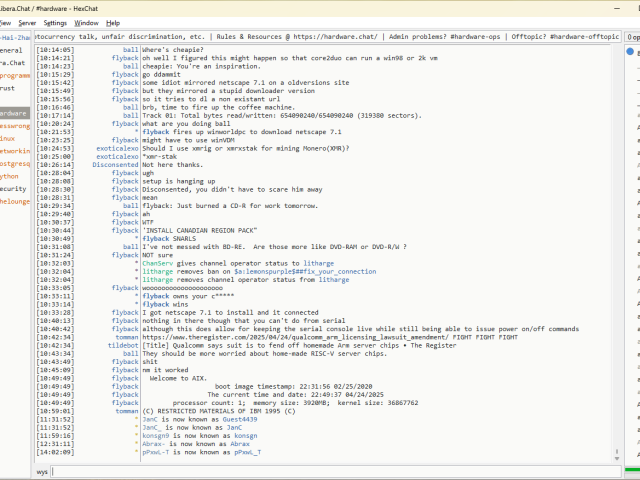Open the Window menu
Image resolution: width=640 pixels, height=480 pixels.
point(87,22)
